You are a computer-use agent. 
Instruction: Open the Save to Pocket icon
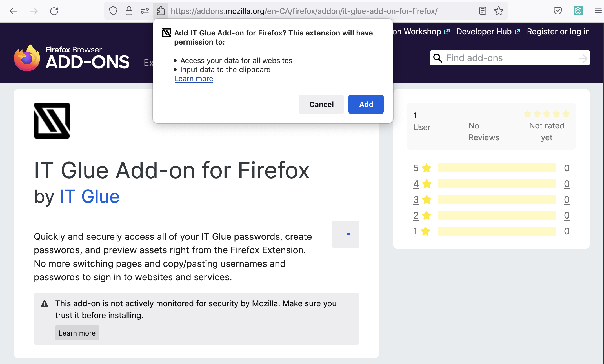[558, 11]
